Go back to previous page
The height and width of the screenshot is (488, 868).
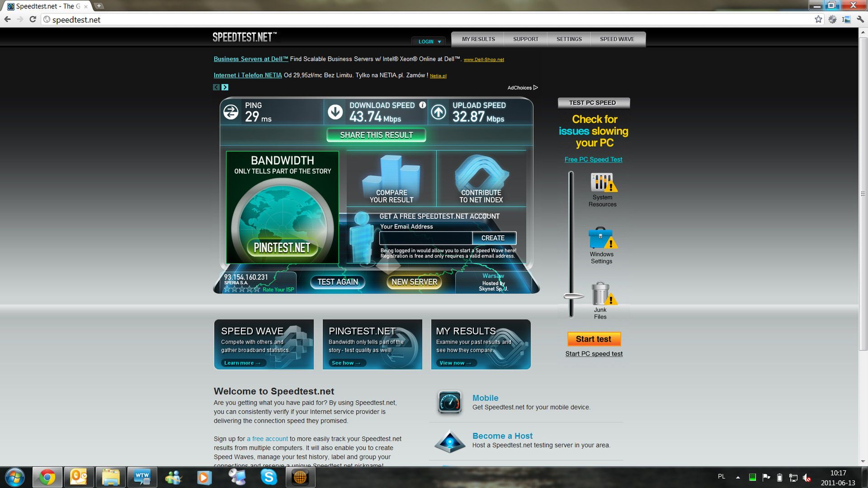(7, 19)
